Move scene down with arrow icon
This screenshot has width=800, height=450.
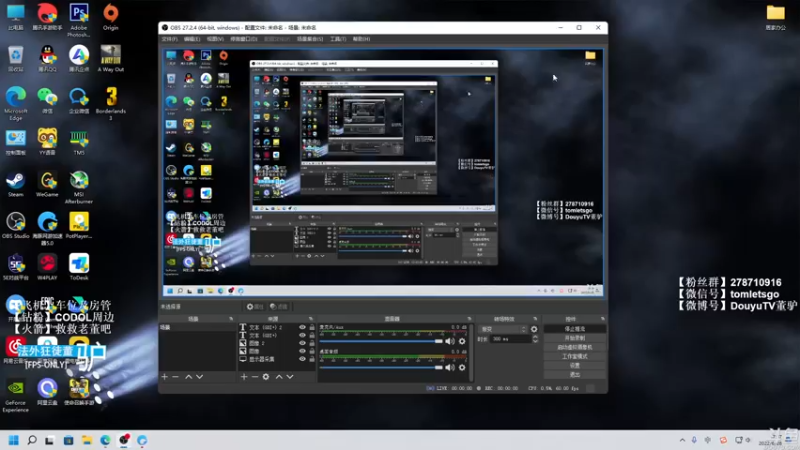(x=199, y=377)
